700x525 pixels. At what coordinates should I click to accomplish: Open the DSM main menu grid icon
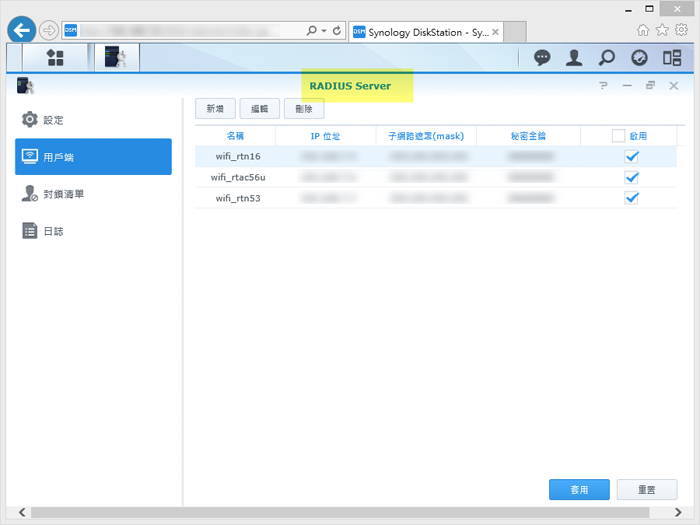[55, 58]
